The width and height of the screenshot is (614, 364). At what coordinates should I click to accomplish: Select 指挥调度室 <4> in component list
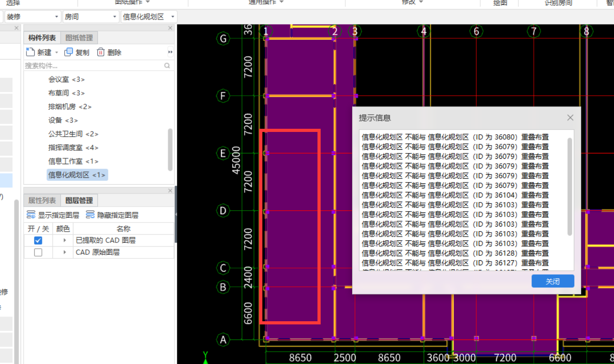tap(73, 147)
